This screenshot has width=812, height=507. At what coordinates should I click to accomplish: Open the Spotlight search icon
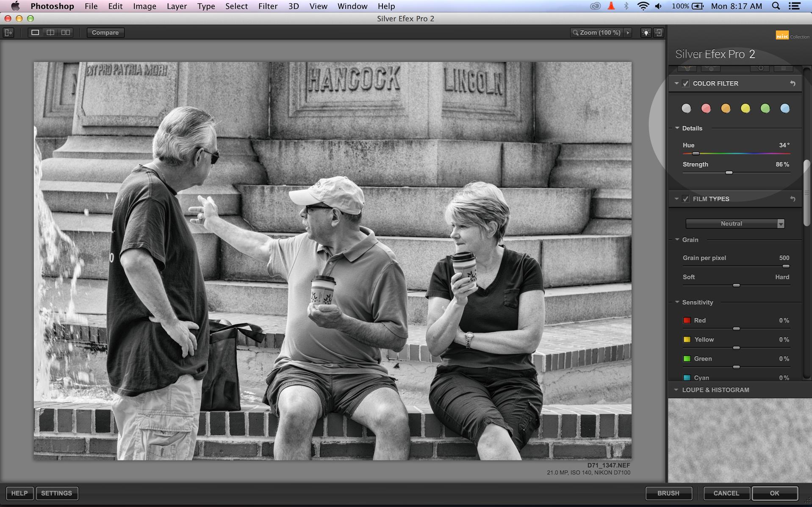tap(776, 6)
